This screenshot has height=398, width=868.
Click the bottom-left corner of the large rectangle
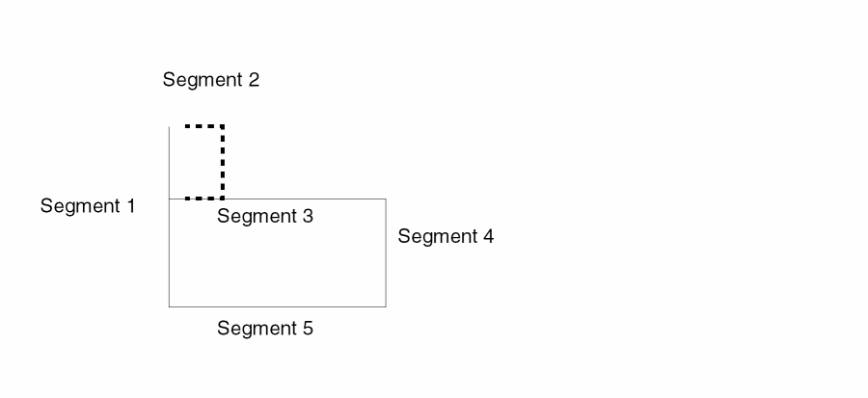point(170,306)
